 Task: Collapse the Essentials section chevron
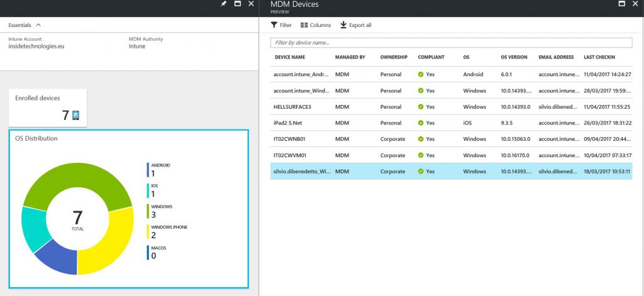pyautogui.click(x=38, y=25)
